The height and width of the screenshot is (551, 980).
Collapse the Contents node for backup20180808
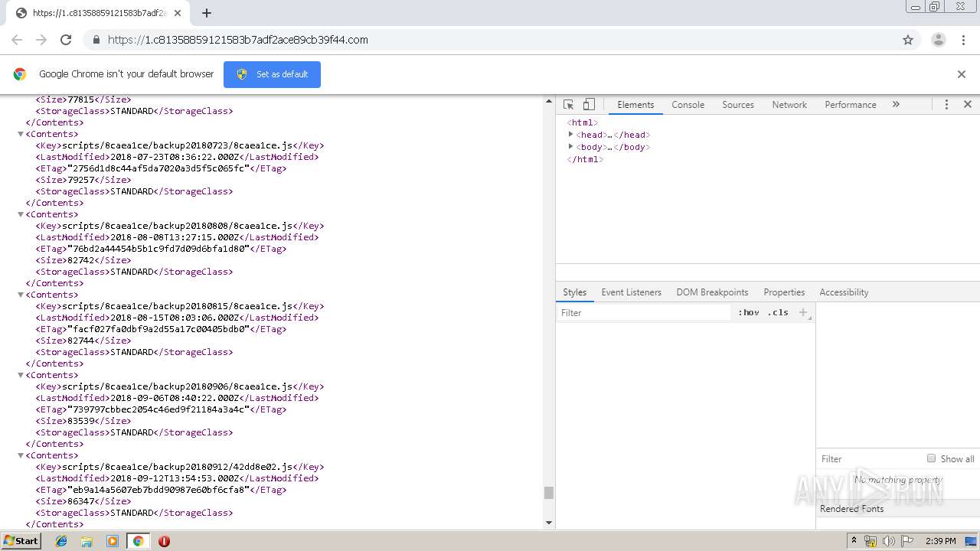tap(21, 214)
